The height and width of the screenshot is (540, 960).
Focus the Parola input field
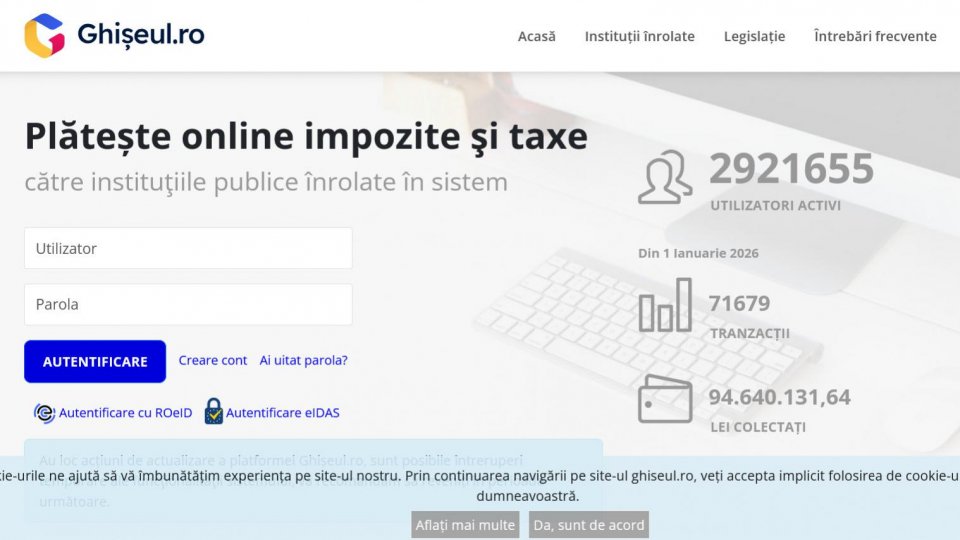(x=188, y=304)
